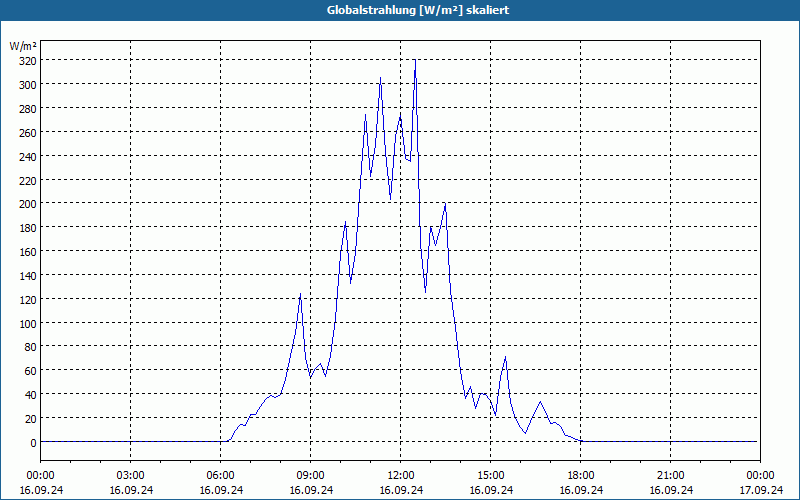800x500 pixels.
Task: Click the 'W/m²' axis unit label
Action: pos(23,46)
